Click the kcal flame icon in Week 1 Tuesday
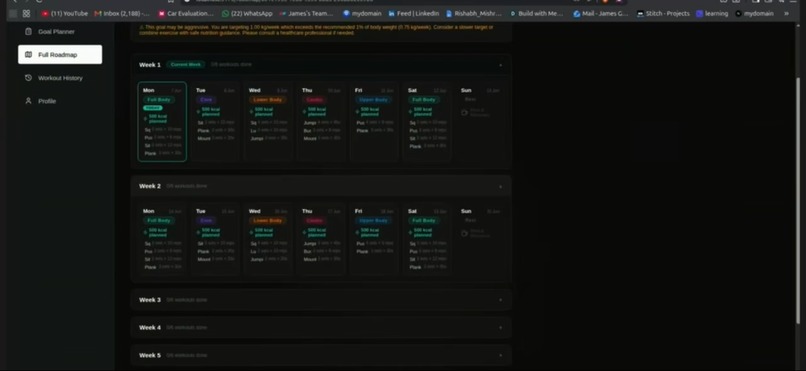Screen dimensions: 806x371 tap(198, 112)
